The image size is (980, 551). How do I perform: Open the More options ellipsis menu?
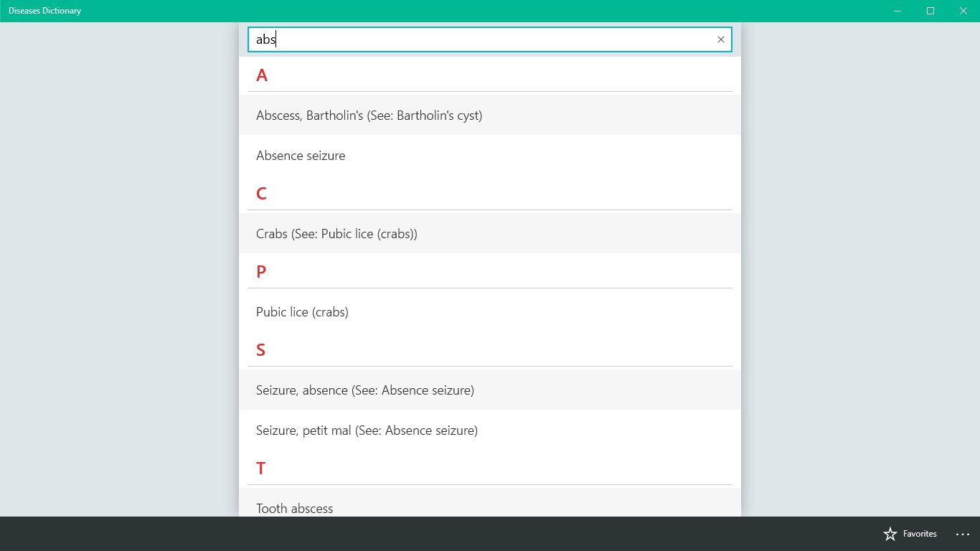[962, 534]
